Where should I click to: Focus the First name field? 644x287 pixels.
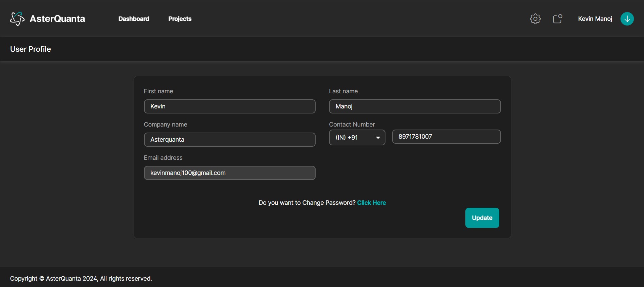click(x=230, y=106)
